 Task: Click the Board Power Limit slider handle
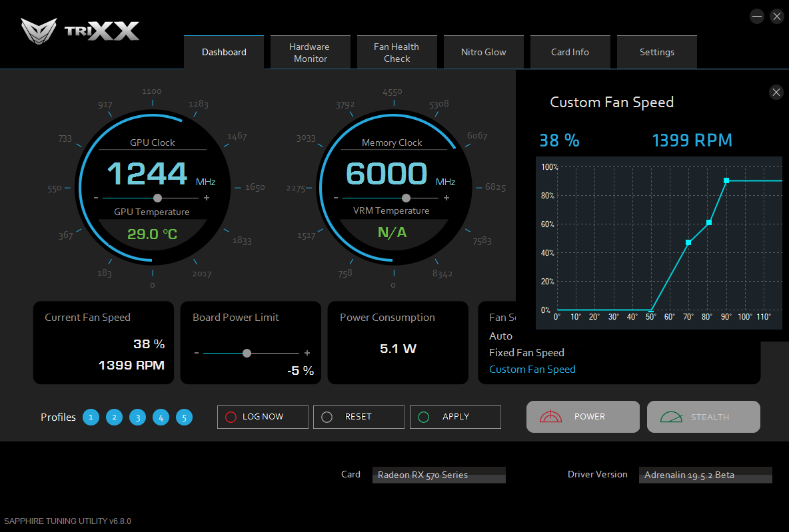click(247, 353)
